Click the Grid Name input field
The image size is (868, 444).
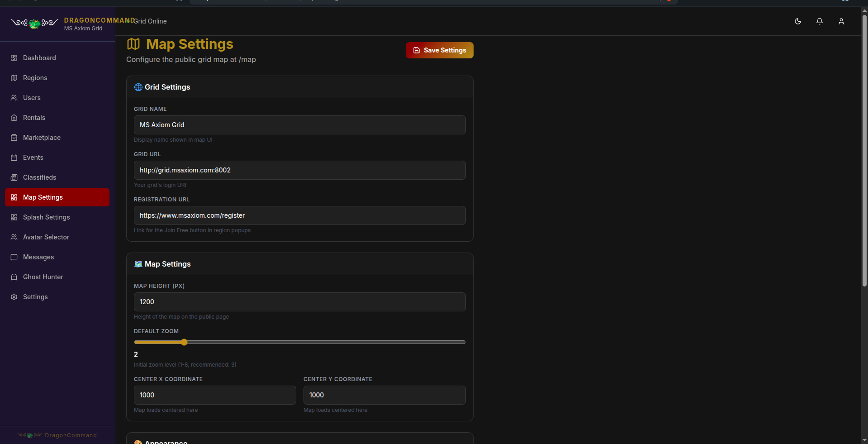coord(300,125)
